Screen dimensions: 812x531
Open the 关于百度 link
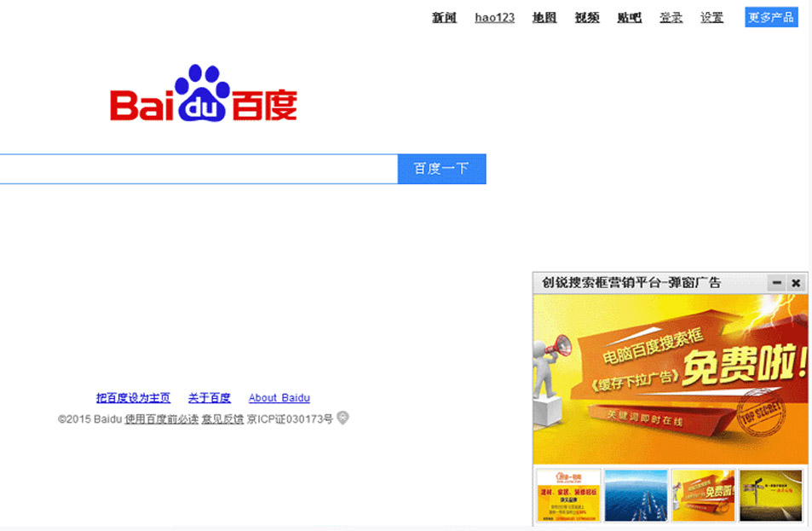click(210, 397)
